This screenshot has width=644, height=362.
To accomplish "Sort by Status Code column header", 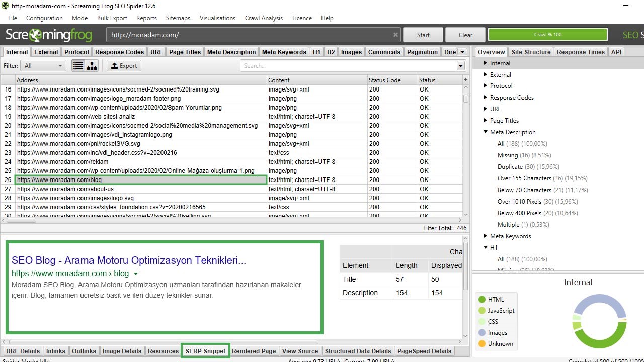I will click(x=392, y=80).
